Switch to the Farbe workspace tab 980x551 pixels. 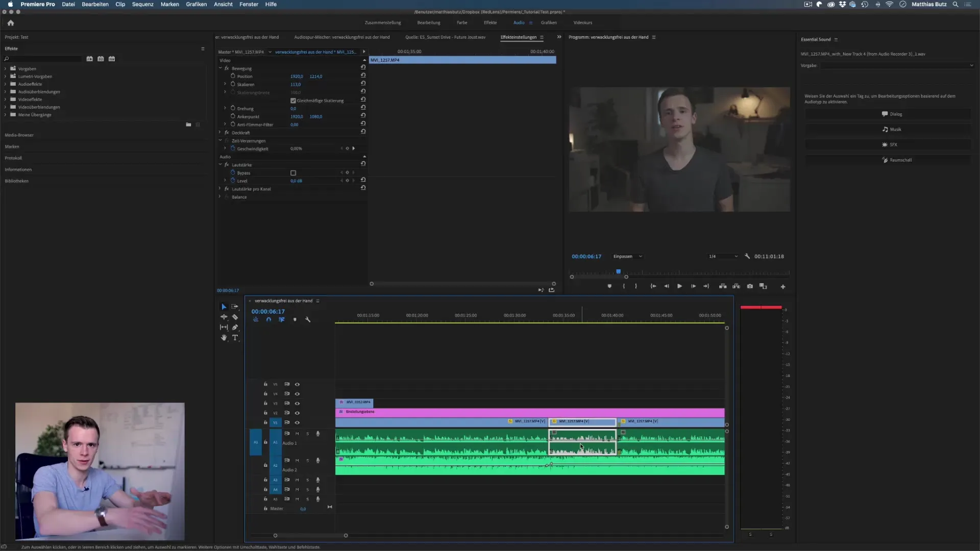click(461, 22)
